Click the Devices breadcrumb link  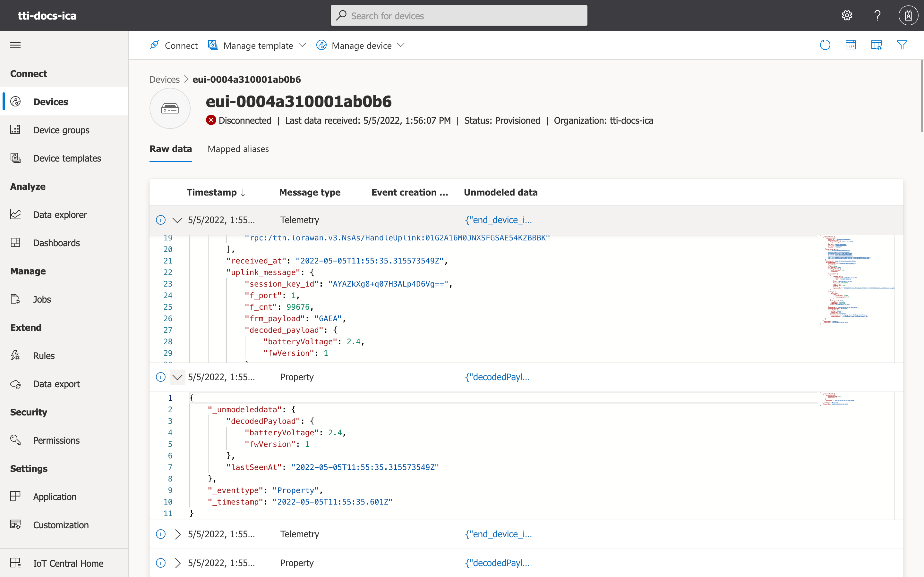(164, 79)
